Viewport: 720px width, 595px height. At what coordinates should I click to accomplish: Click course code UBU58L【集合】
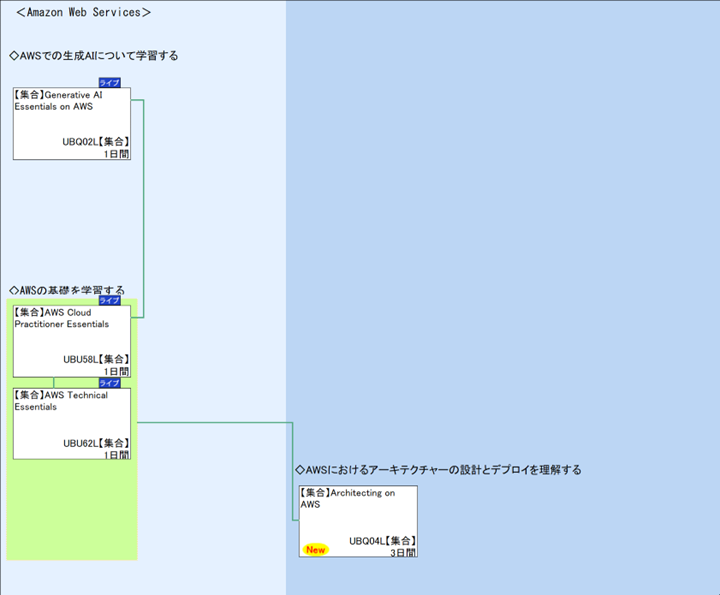(x=96, y=359)
